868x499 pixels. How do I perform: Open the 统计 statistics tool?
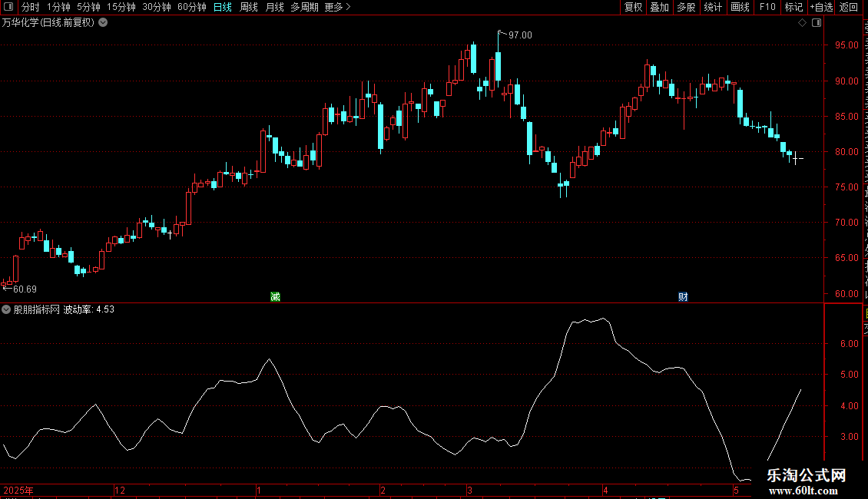712,7
